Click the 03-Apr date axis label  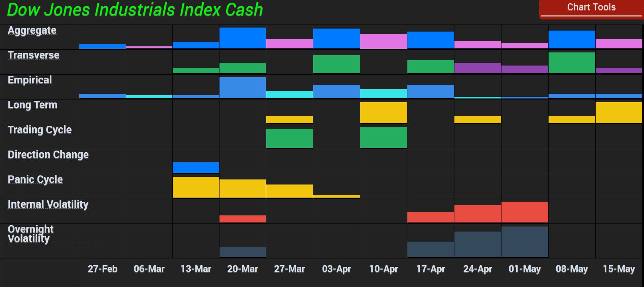336,269
